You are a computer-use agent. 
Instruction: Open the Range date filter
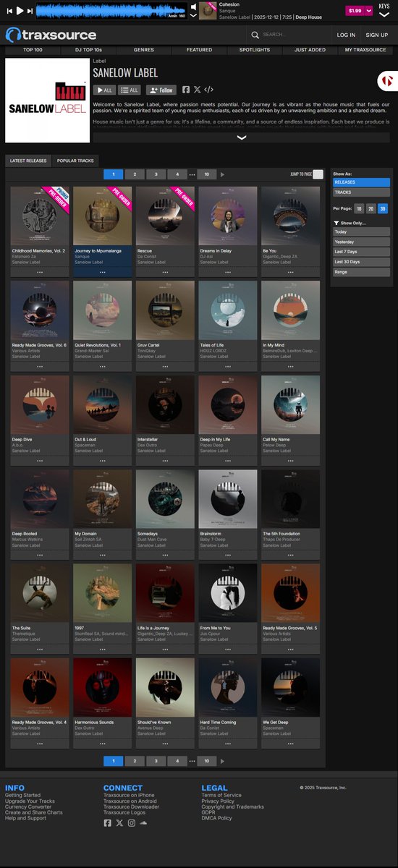pos(361,272)
